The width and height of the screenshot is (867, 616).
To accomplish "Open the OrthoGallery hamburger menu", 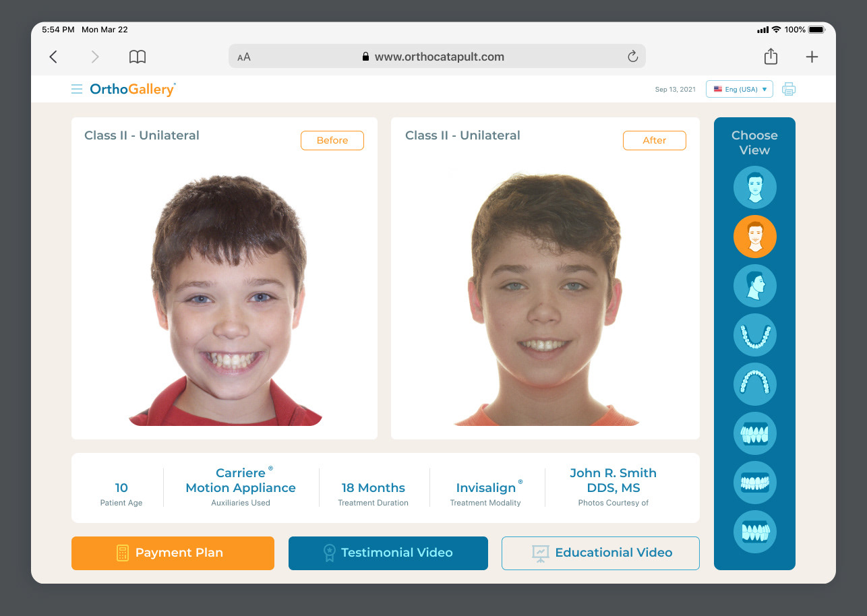I will [x=77, y=89].
